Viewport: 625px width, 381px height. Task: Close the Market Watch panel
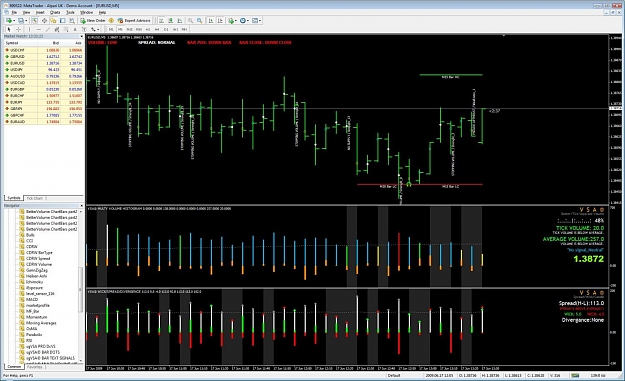pyautogui.click(x=82, y=36)
